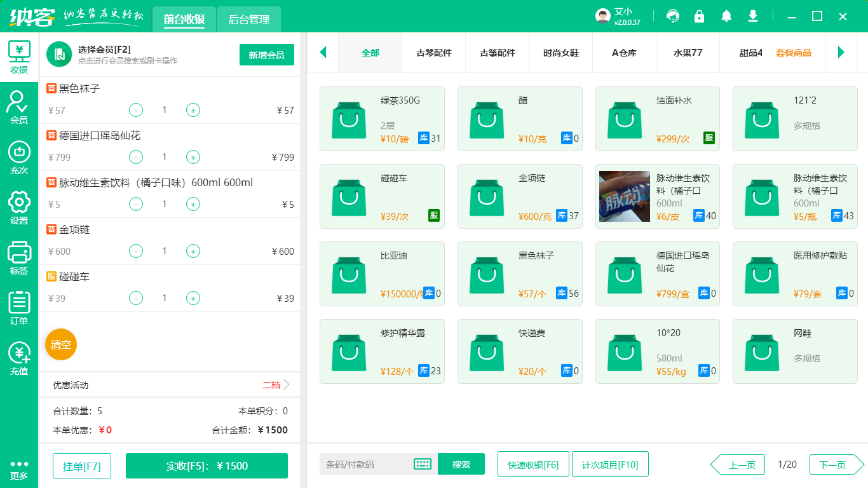The height and width of the screenshot is (488, 868).
Task: Open 设置 from the left sidebar
Action: click(18, 203)
